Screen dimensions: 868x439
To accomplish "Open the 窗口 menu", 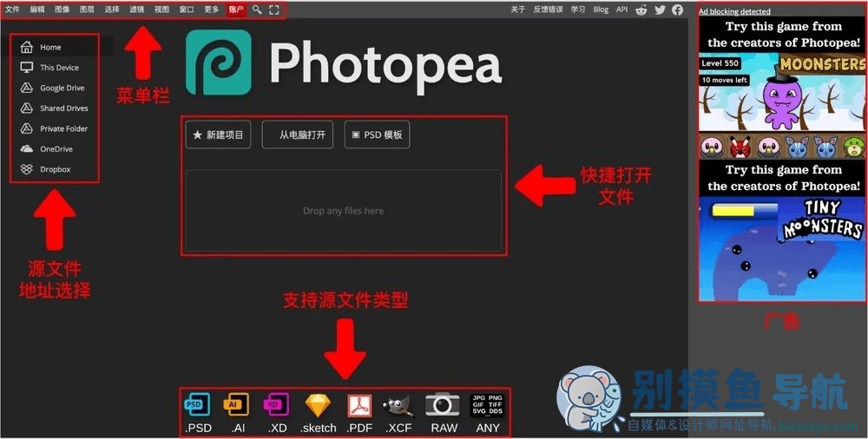I will coord(187,10).
